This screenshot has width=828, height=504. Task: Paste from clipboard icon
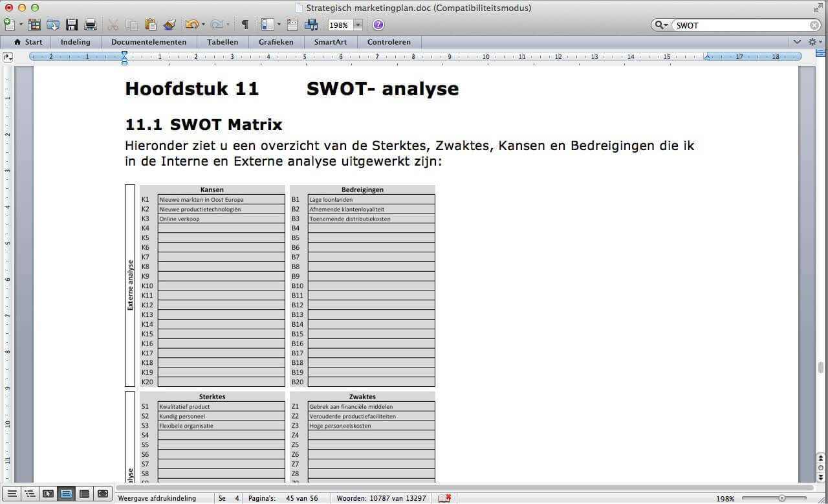coord(151,25)
